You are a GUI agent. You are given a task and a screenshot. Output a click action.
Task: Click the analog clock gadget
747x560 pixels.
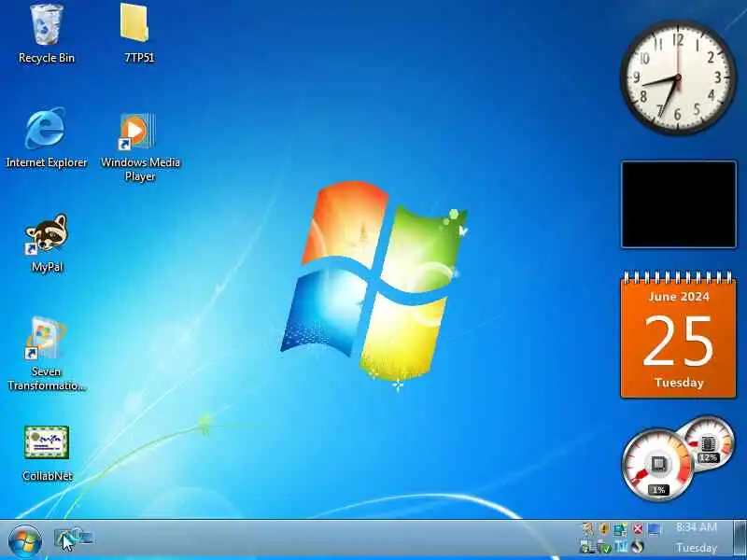coord(678,77)
